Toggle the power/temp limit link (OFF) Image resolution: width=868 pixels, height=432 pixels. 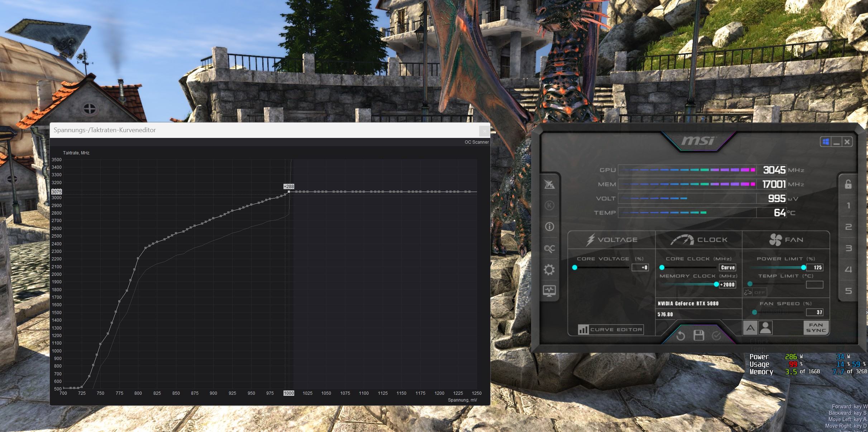755,292
